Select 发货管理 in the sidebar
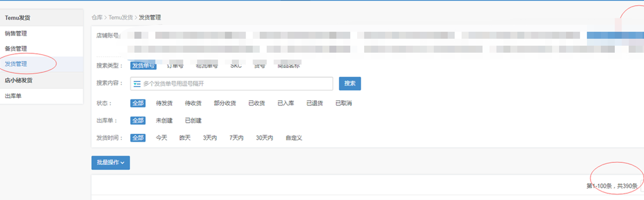The image size is (644, 200). 16,64
